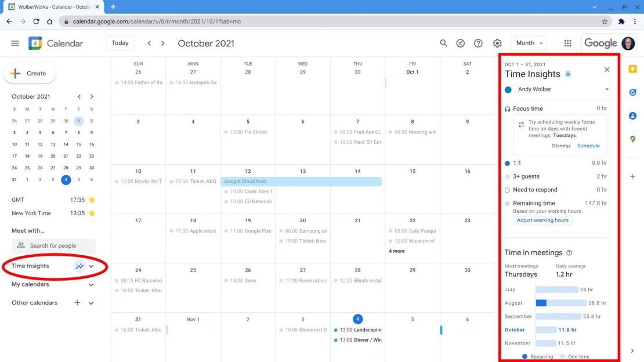Select day 1 in mini calendar October
The width and height of the screenshot is (644, 362).
coord(78,121)
